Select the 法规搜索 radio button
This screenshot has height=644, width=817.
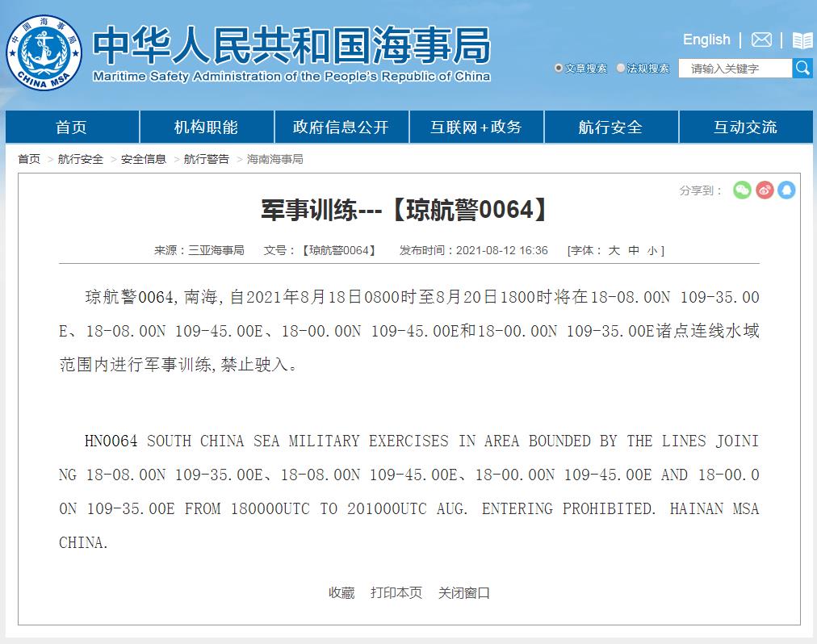tap(620, 69)
